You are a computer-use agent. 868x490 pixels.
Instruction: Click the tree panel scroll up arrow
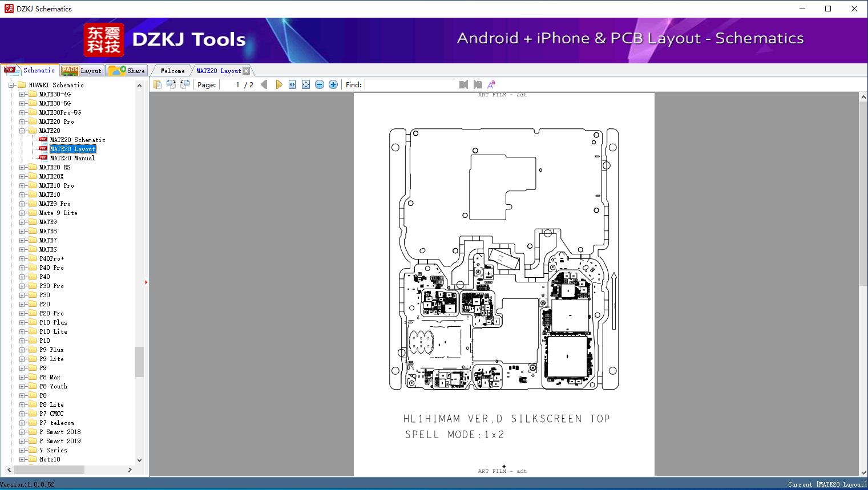[139, 85]
